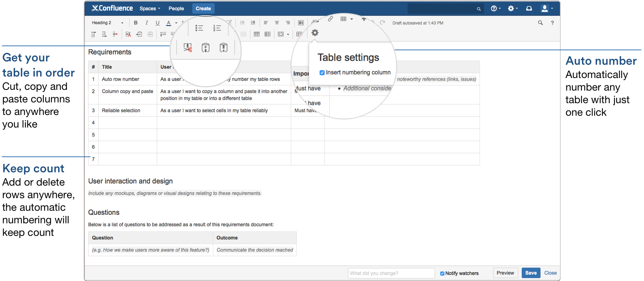Screen dimensions: 644x281
Task: Click the 'User interaction and design' heading
Action: pos(130,181)
